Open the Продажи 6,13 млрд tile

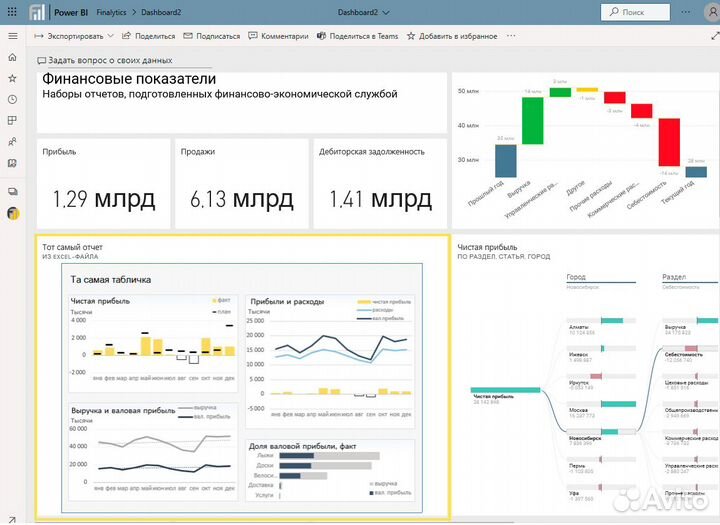click(242, 184)
